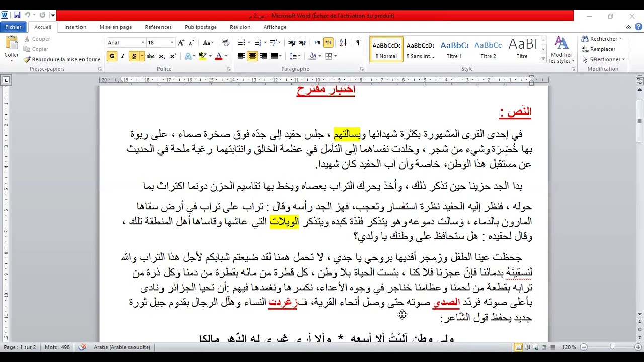
Task: Apply the Normal style
Action: pos(386,49)
